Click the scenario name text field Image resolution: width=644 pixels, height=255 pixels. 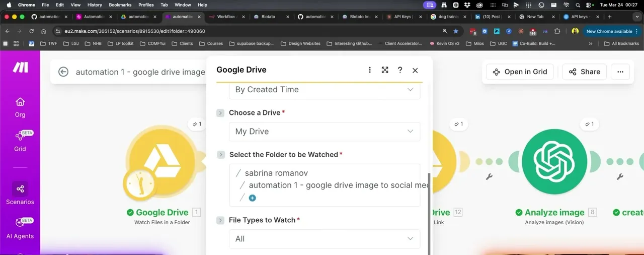(140, 72)
